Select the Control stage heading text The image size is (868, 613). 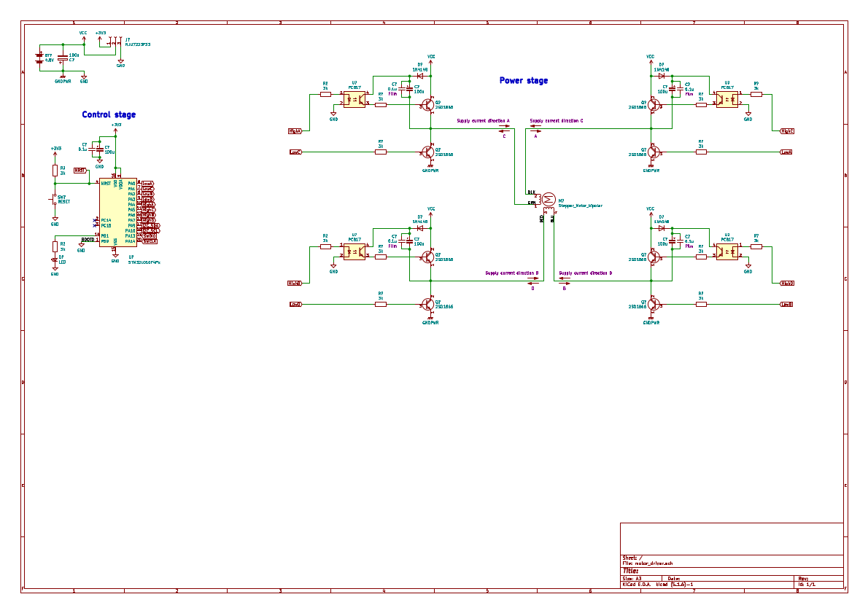[109, 114]
